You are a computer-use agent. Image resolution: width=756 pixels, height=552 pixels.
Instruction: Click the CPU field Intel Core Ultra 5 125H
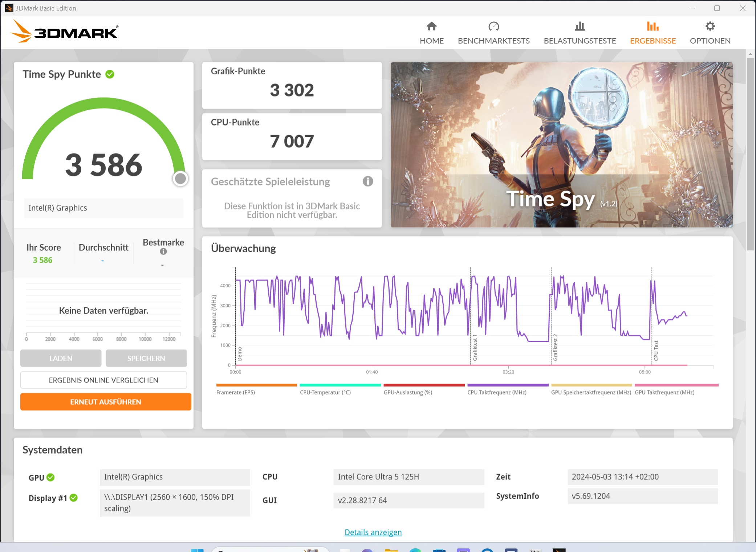click(x=409, y=477)
